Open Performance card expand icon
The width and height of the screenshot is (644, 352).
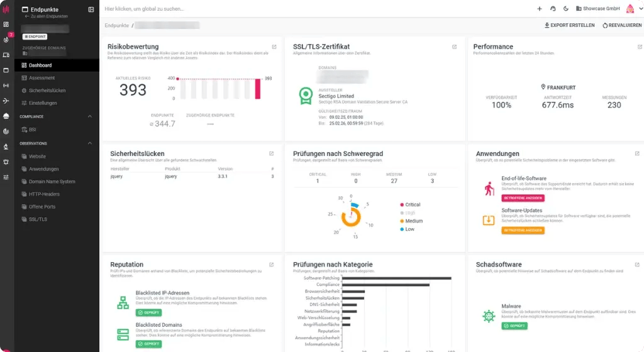640,47
